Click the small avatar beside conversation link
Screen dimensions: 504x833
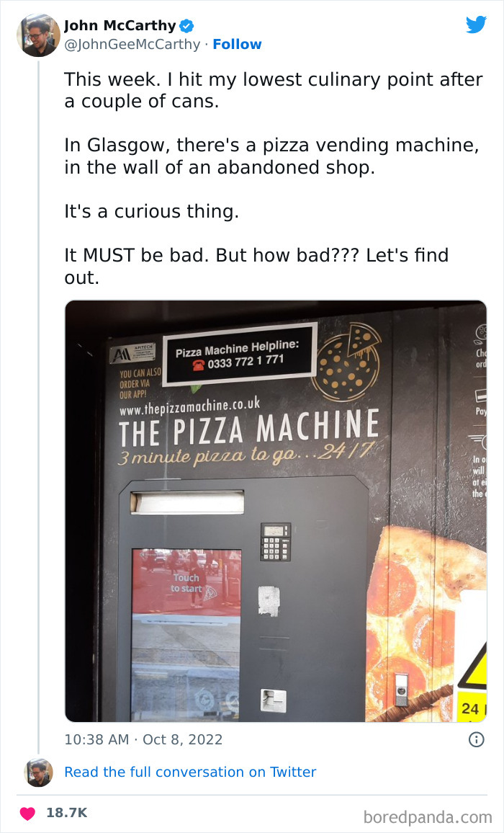39,772
